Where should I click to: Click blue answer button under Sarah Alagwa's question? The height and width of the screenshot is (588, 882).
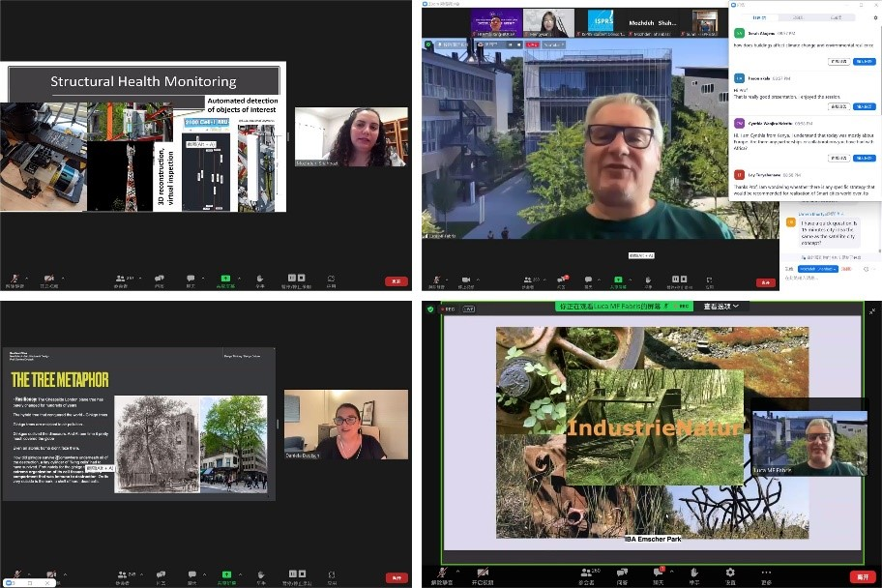865,61
